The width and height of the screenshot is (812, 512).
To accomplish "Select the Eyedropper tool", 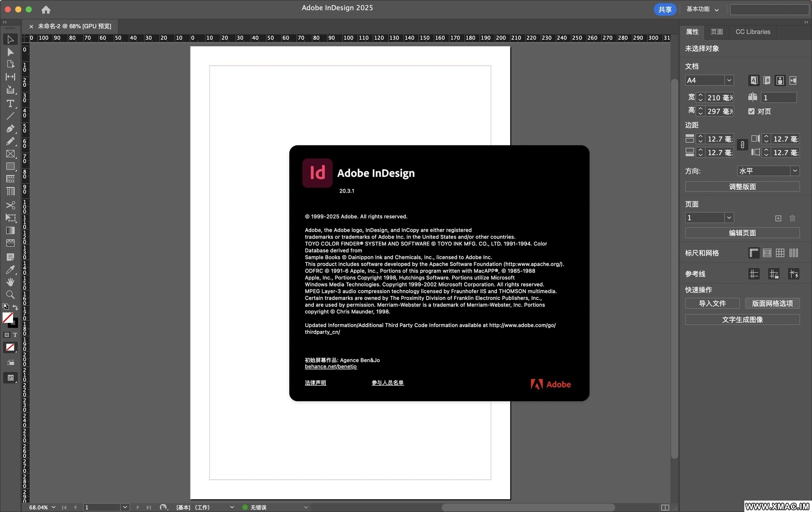I will tap(11, 270).
